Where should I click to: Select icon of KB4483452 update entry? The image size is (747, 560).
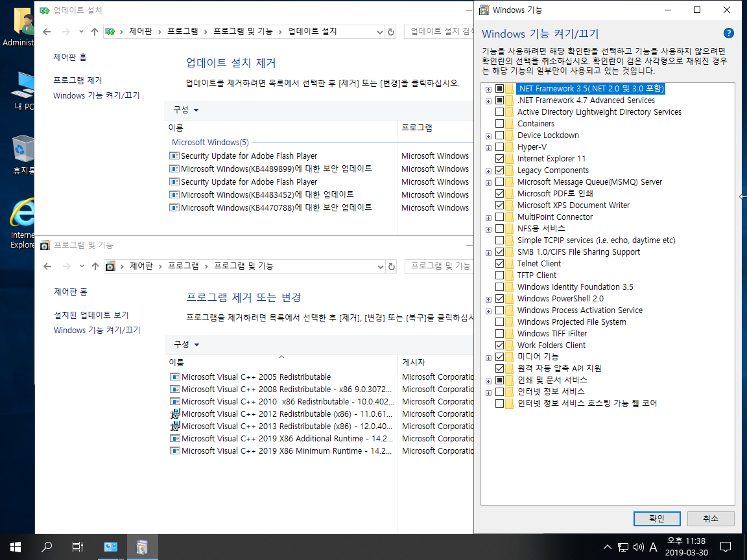[x=174, y=194]
